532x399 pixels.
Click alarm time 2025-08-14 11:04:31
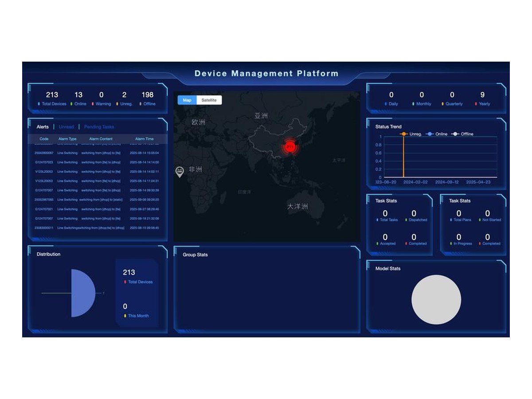point(144,181)
